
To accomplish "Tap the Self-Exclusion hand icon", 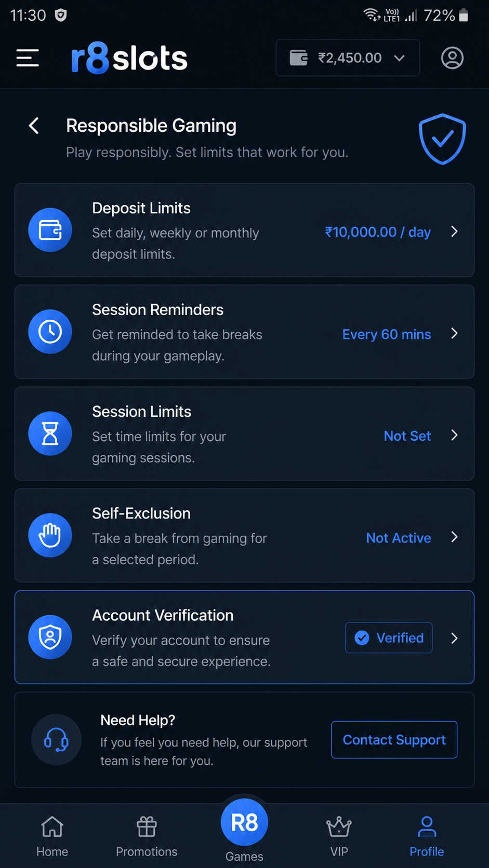I will pyautogui.click(x=50, y=535).
